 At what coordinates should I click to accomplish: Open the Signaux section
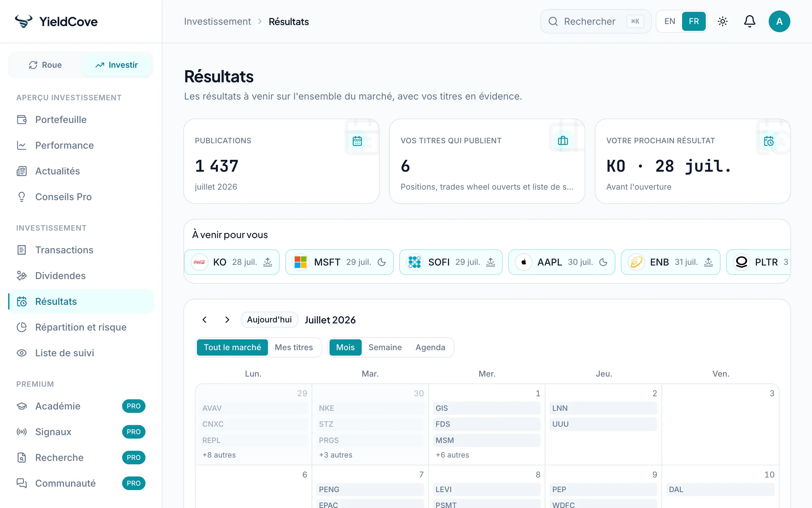click(x=81, y=432)
